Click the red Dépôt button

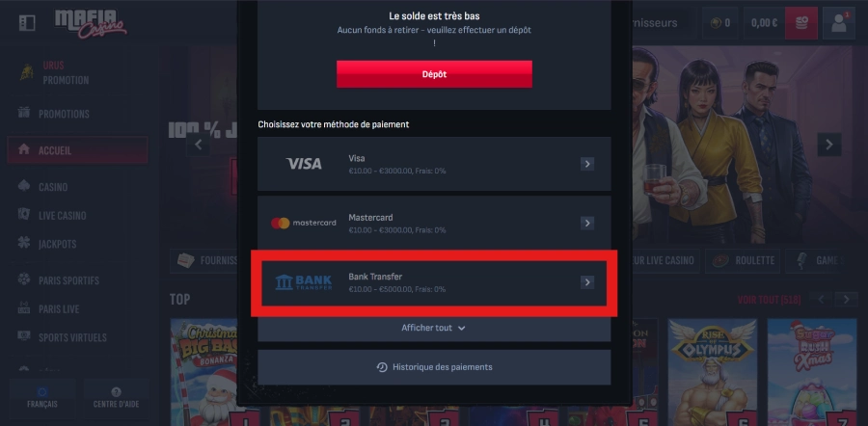pyautogui.click(x=434, y=74)
